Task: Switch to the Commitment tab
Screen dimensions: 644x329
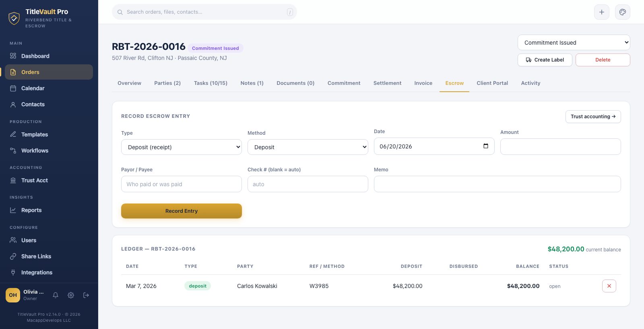Action: coord(344,83)
